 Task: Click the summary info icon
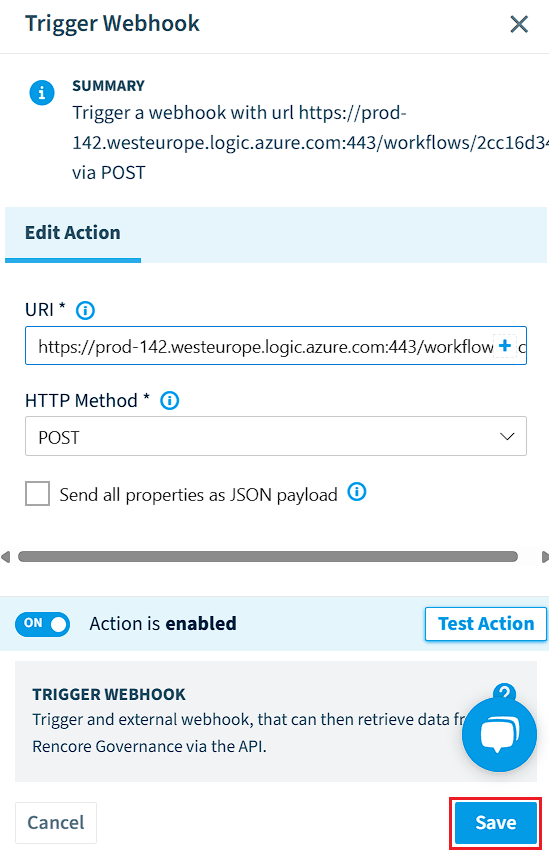coord(42,93)
